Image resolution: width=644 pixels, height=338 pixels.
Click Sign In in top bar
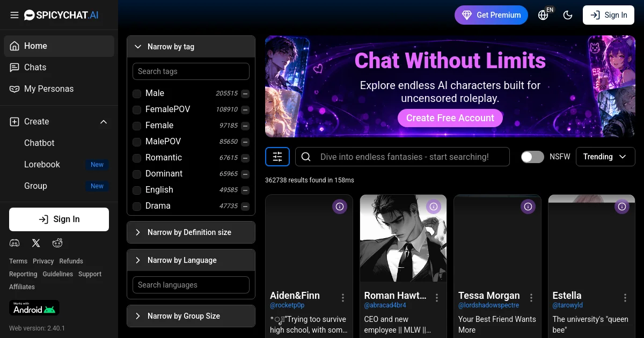609,15
